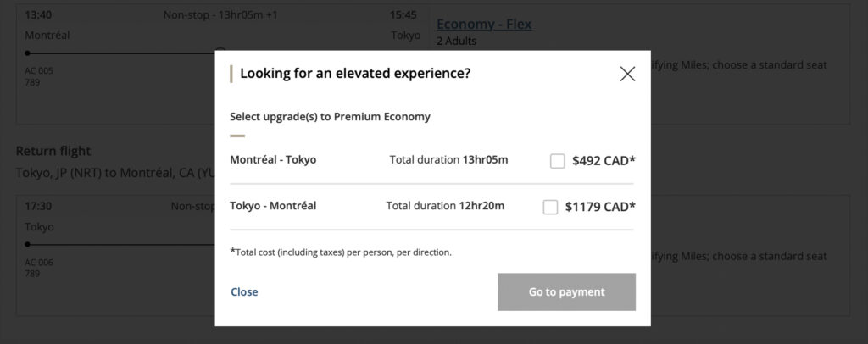Click the Total duration 13hr05m text

pyautogui.click(x=448, y=159)
